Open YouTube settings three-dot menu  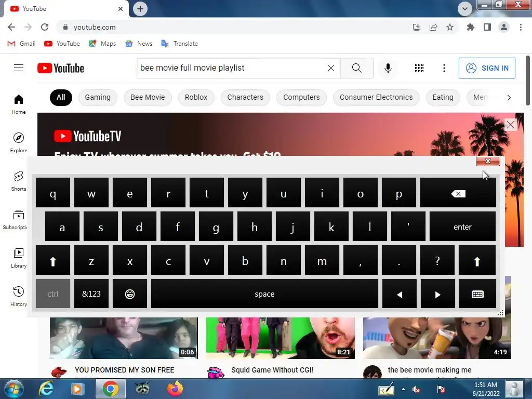pos(444,68)
